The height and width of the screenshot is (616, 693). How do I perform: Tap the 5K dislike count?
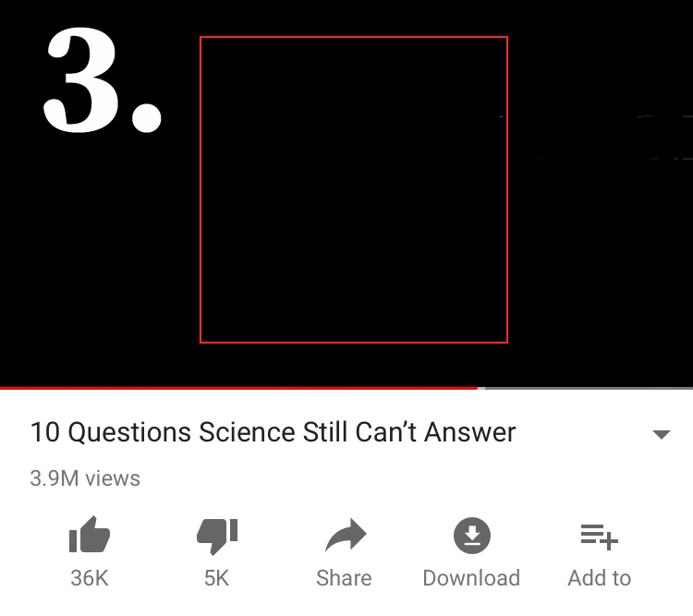click(216, 578)
